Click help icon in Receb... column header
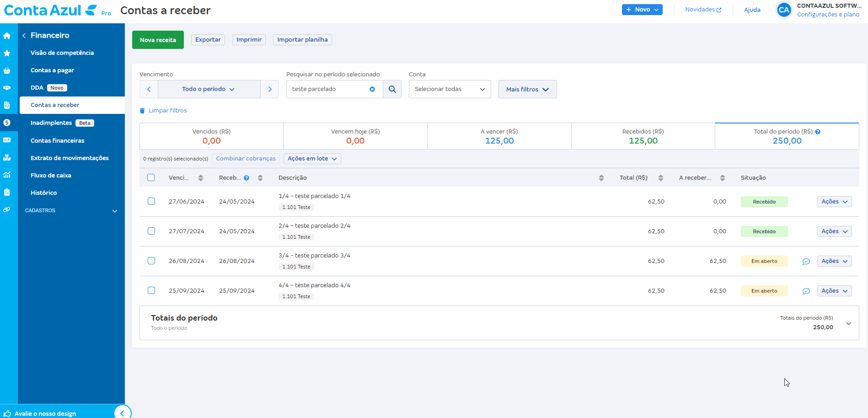 click(x=246, y=178)
